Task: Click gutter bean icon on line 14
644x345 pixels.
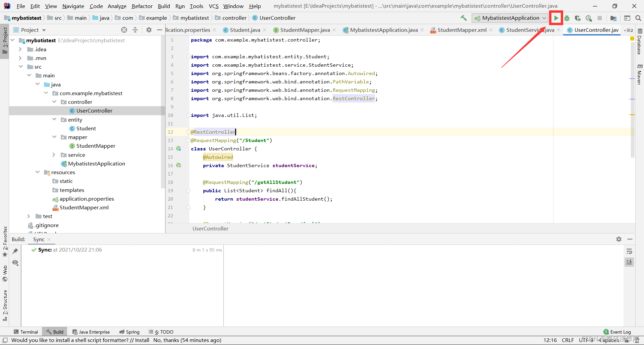Action: 179,149
